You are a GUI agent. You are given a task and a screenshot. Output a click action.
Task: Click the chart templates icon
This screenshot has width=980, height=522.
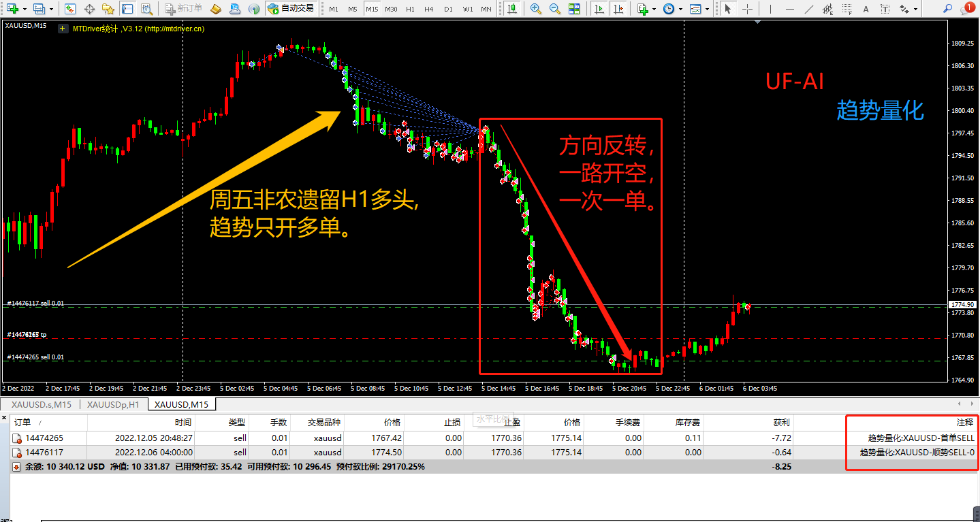tap(695, 9)
